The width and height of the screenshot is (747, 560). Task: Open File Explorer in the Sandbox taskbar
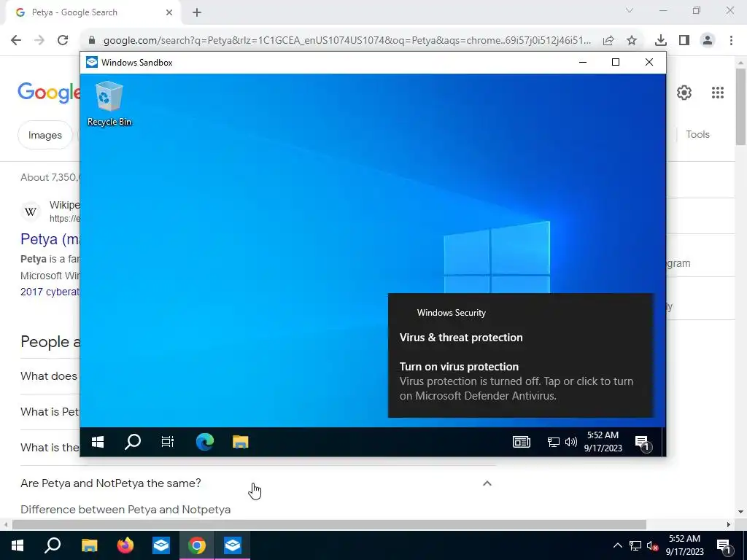pyautogui.click(x=241, y=443)
